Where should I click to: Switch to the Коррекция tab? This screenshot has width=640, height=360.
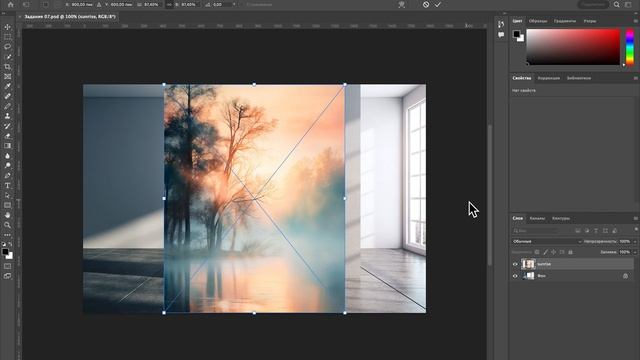tap(549, 78)
